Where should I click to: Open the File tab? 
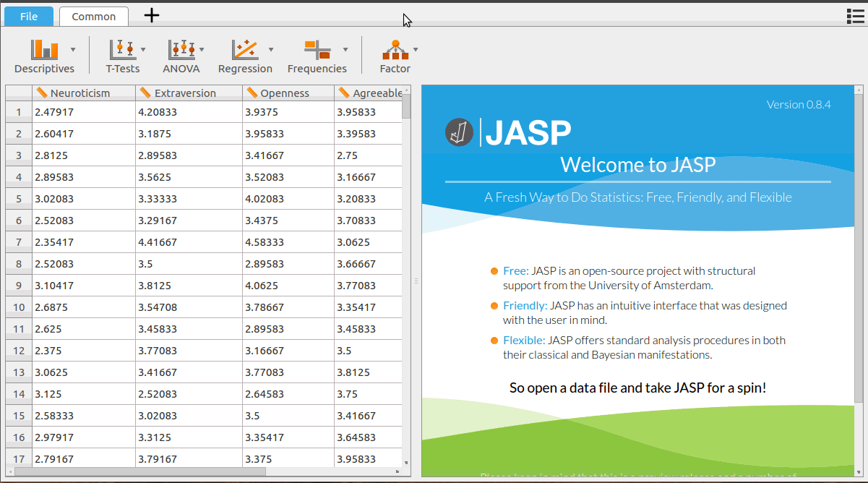(x=29, y=17)
